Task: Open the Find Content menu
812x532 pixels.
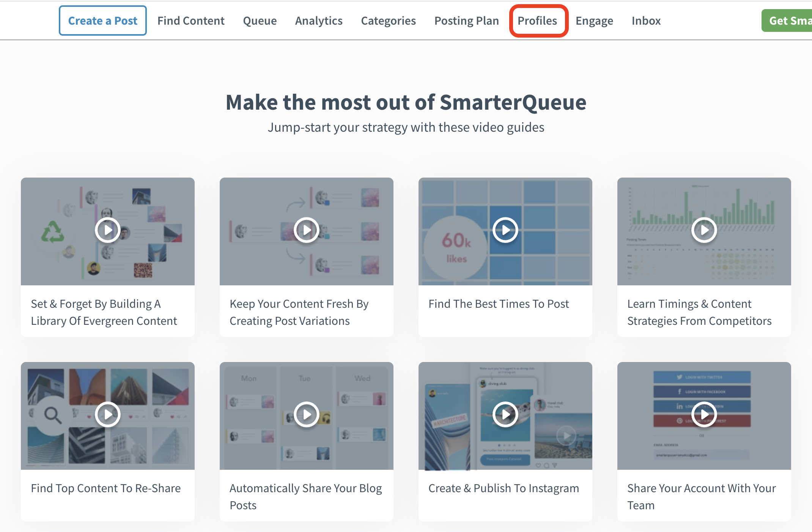Action: click(191, 20)
